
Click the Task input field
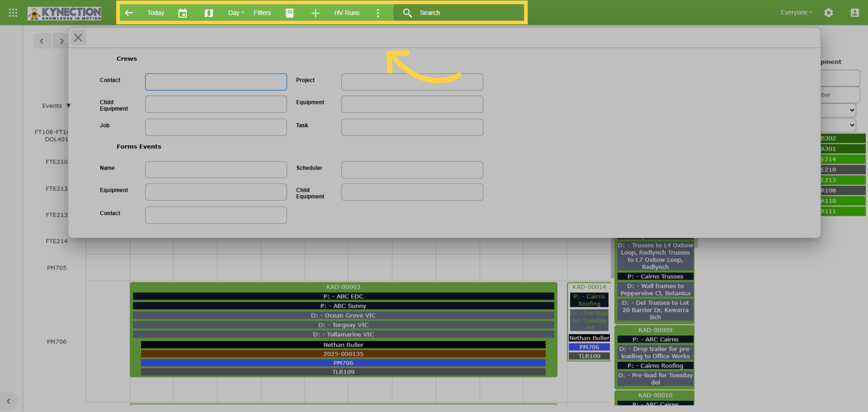[x=412, y=127]
